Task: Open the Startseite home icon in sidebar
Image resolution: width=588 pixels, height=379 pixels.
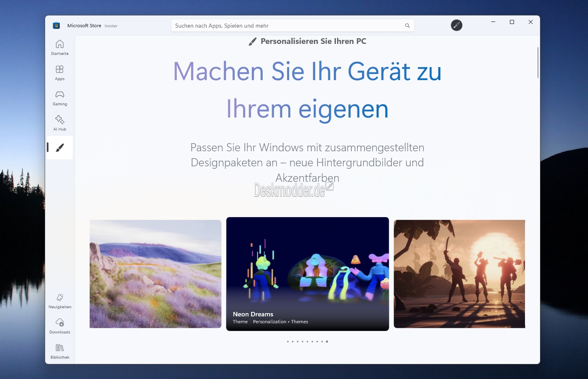Action: pos(59,44)
